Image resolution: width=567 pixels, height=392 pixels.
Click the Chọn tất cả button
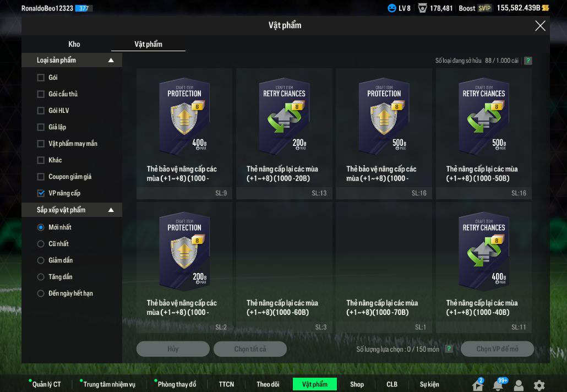(250, 349)
